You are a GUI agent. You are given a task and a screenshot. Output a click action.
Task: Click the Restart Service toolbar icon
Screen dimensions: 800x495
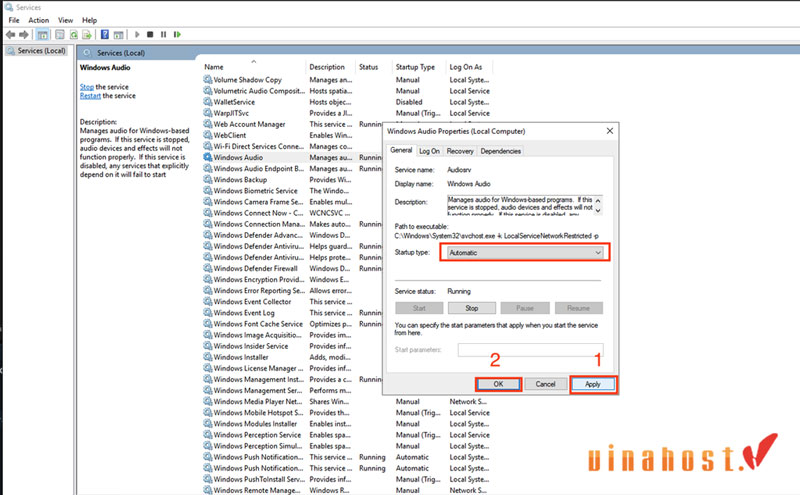(177, 35)
